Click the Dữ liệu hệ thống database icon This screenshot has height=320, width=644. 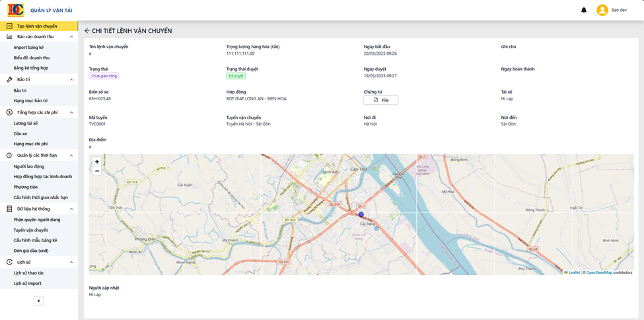coord(9,208)
